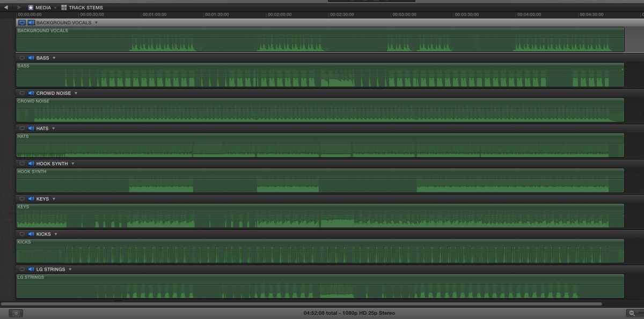Image resolution: width=644 pixels, height=319 pixels.
Task: Open the BACKGROUND VOCALS lane dropdown arrow
Action: click(97, 23)
